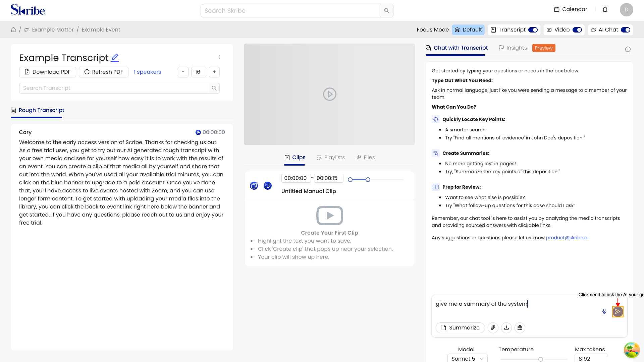Click the clip range start slider handle
The height and width of the screenshot is (362, 644).
pyautogui.click(x=350, y=180)
